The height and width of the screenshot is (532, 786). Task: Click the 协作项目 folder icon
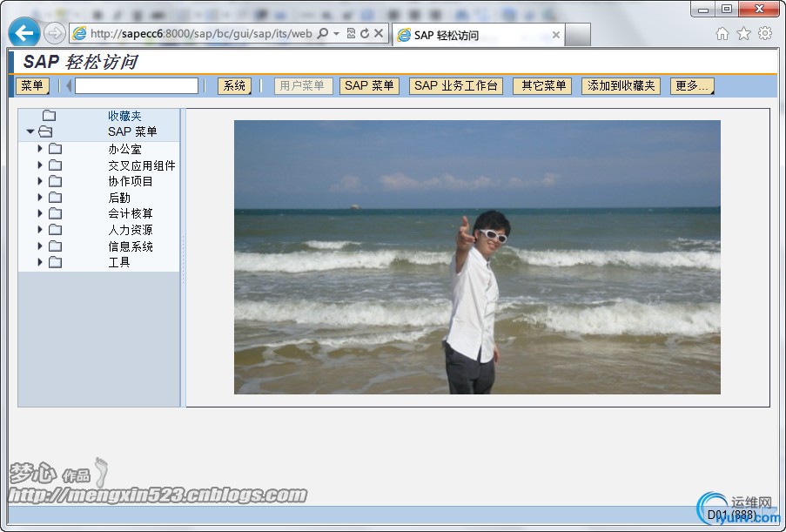(55, 181)
